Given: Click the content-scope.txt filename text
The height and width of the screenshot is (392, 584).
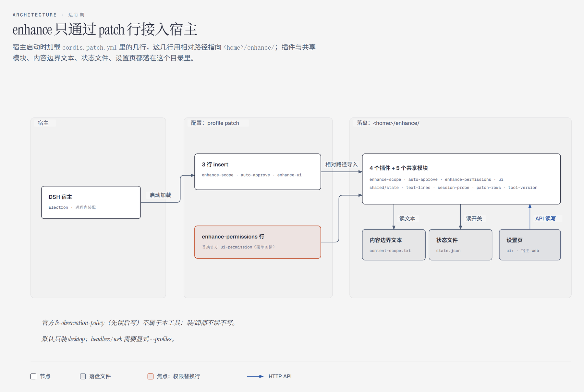Looking at the screenshot, I should 390,251.
